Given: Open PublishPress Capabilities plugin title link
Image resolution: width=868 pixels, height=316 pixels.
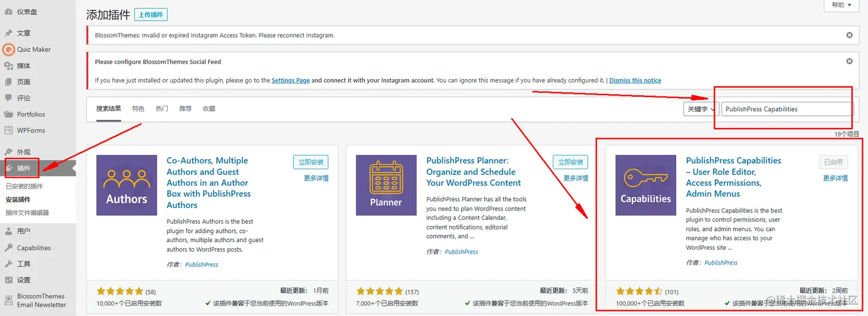Looking at the screenshot, I should (734, 177).
